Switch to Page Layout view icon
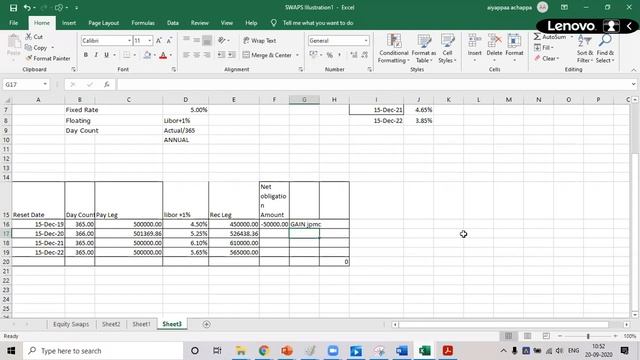 coord(527,336)
